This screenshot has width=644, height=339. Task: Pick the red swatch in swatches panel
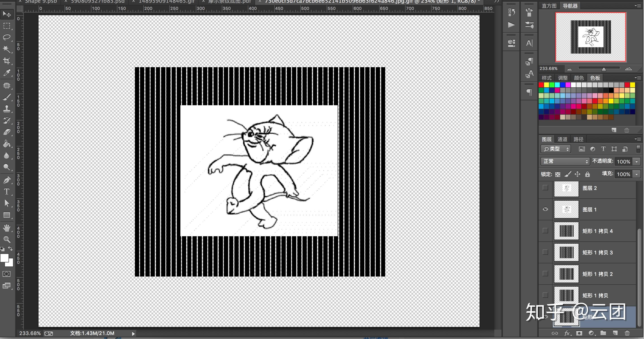541,85
